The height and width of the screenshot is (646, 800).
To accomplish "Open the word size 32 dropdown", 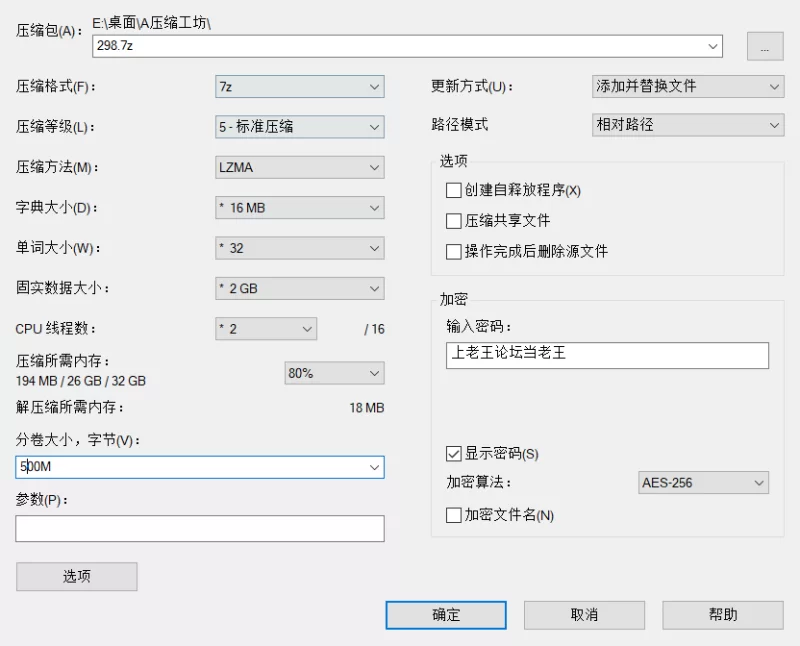I will (299, 248).
